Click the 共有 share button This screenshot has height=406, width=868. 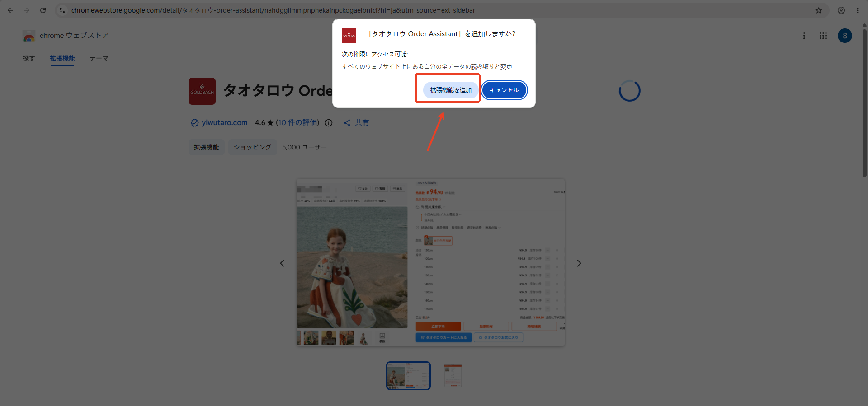pos(356,123)
